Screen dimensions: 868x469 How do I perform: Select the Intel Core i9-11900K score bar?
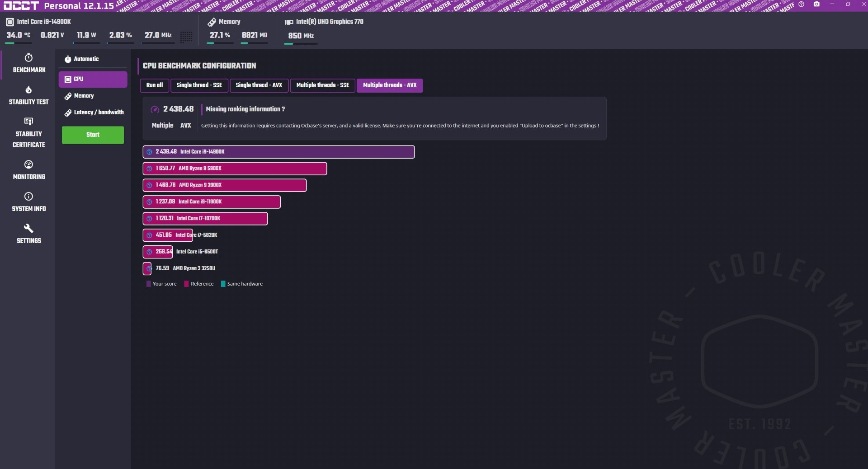(212, 202)
